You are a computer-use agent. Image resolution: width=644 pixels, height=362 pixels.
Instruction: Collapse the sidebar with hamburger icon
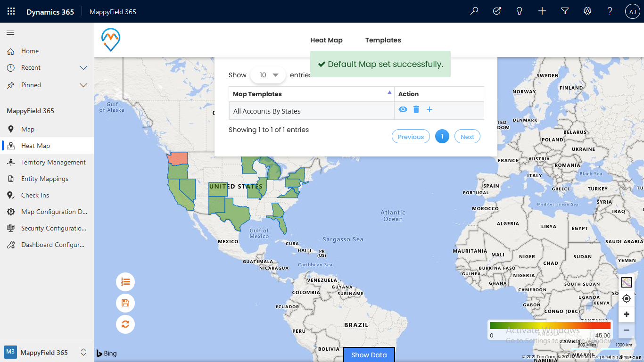click(x=10, y=33)
